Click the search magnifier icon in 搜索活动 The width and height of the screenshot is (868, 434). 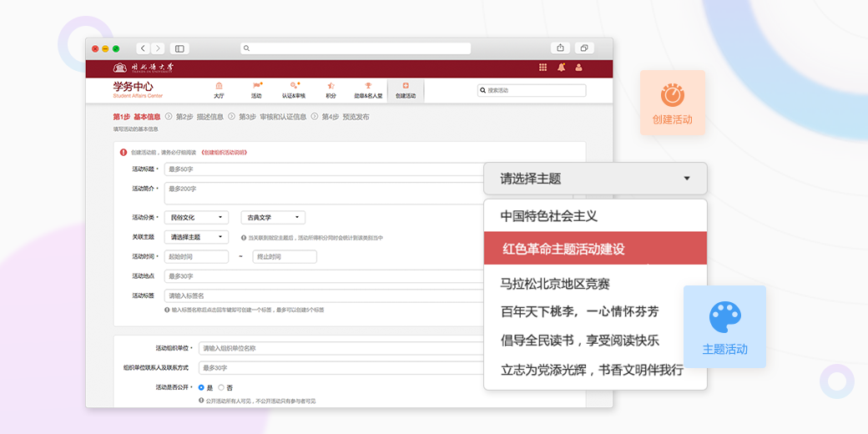click(482, 90)
